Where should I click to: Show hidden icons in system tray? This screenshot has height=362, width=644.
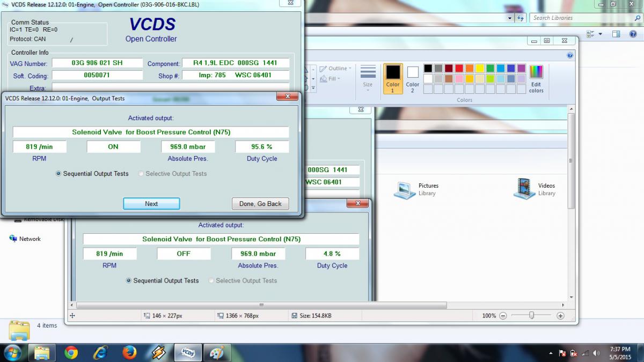tap(551, 353)
